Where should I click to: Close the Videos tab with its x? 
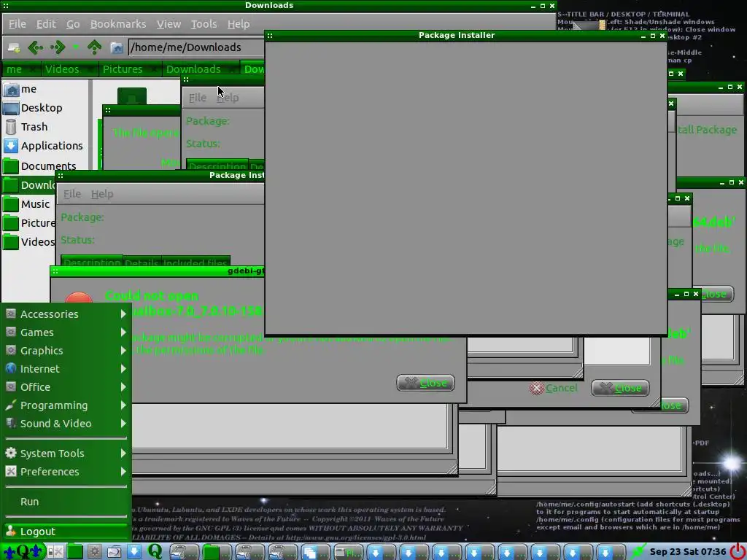(x=90, y=69)
